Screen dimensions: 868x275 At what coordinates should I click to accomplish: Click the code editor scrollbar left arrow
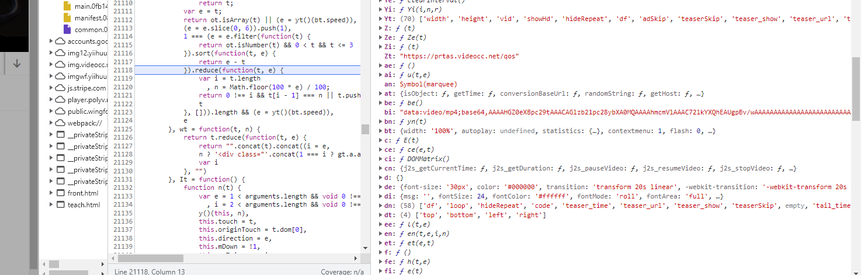tap(113, 257)
